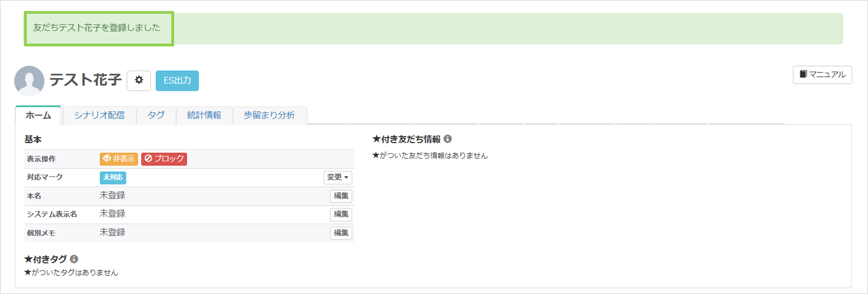Click the テスト花子 name heading
Image resolution: width=868 pixels, height=294 pixels.
(x=86, y=80)
